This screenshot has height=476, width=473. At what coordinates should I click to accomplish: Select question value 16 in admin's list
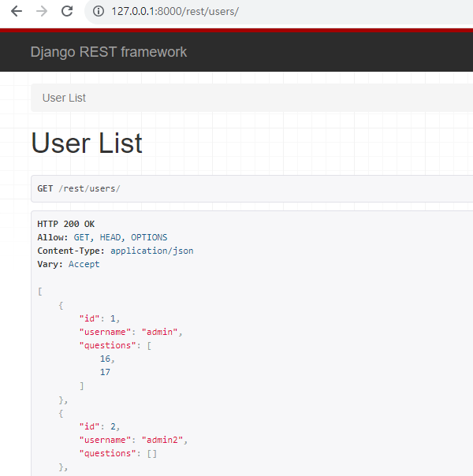coord(107,359)
